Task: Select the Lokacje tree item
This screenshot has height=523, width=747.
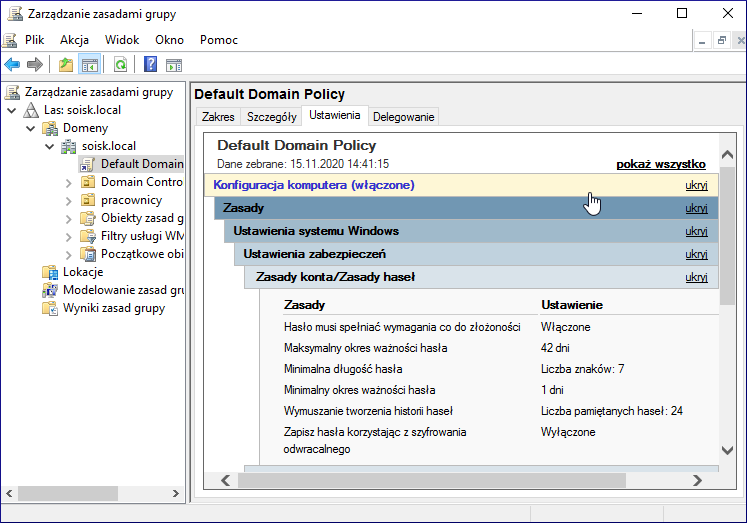Action: [83, 272]
